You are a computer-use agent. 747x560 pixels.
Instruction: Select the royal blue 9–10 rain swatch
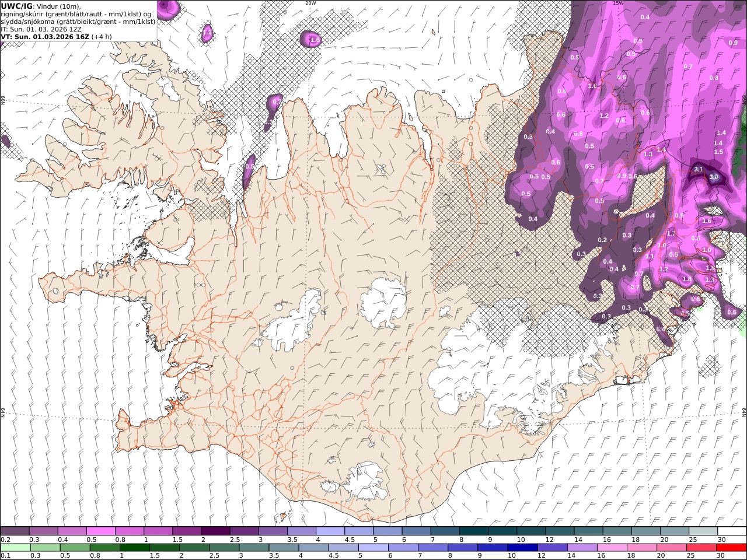[493, 548]
